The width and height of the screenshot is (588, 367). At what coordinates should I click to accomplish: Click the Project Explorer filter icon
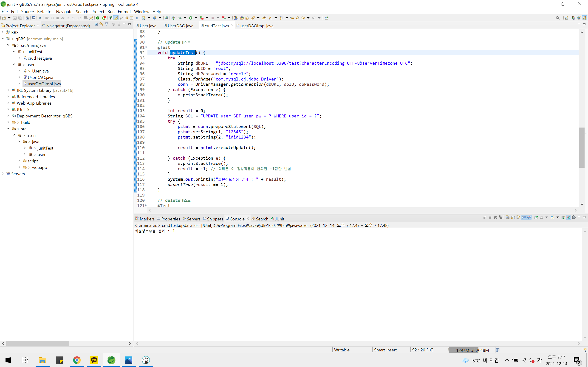coord(106,24)
